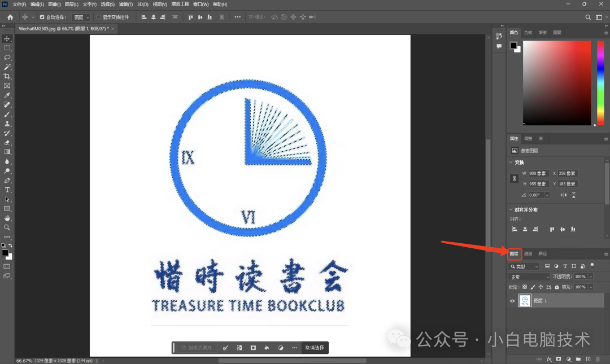Pick a color in the red color field
Viewport: 610px width, 364px height.
point(557,83)
